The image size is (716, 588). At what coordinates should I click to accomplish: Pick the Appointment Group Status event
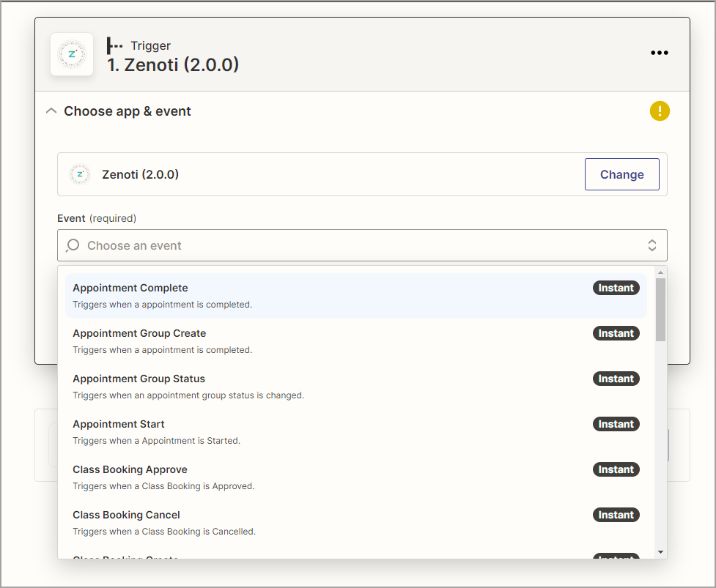356,387
